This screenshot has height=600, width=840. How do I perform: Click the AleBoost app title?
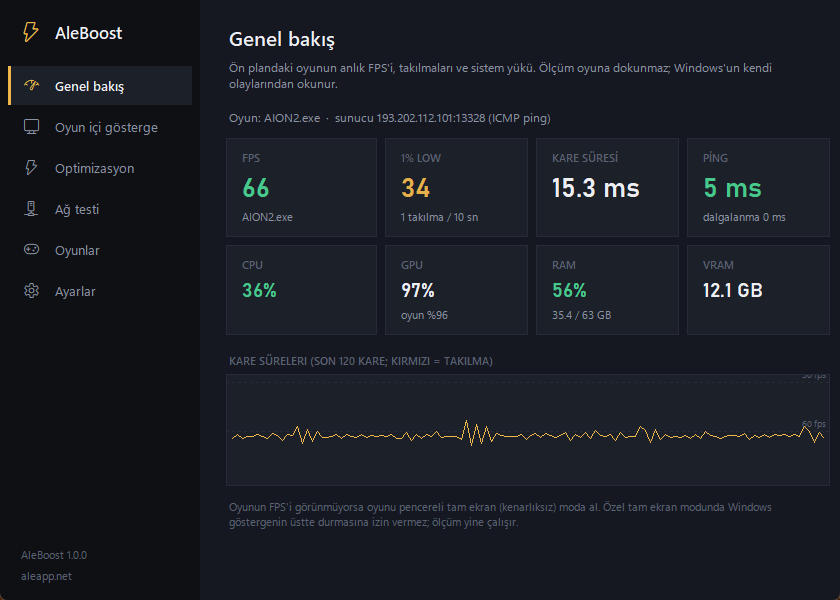tap(88, 33)
